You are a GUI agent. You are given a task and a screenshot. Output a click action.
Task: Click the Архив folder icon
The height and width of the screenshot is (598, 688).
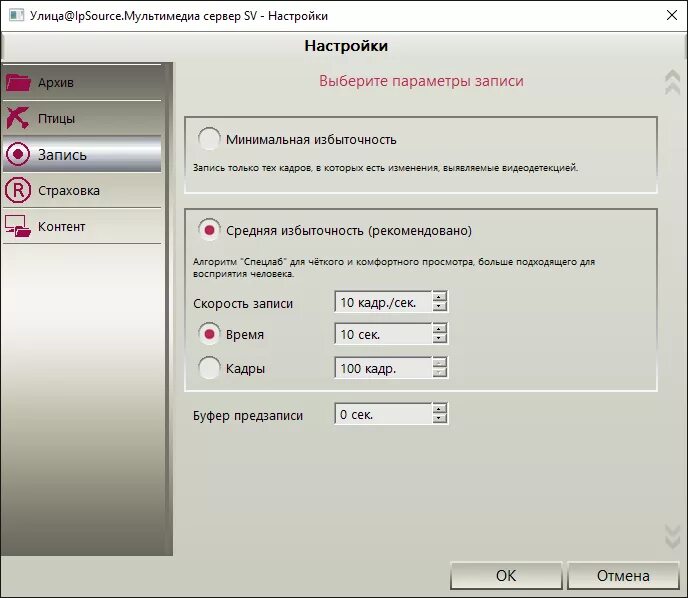point(18,82)
